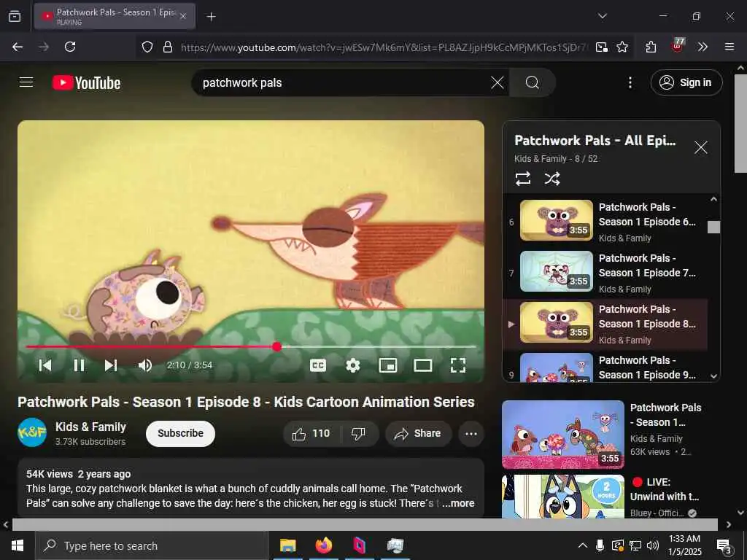This screenshot has width=747, height=560.
Task: Click the search magnifier button
Action: coord(532,82)
